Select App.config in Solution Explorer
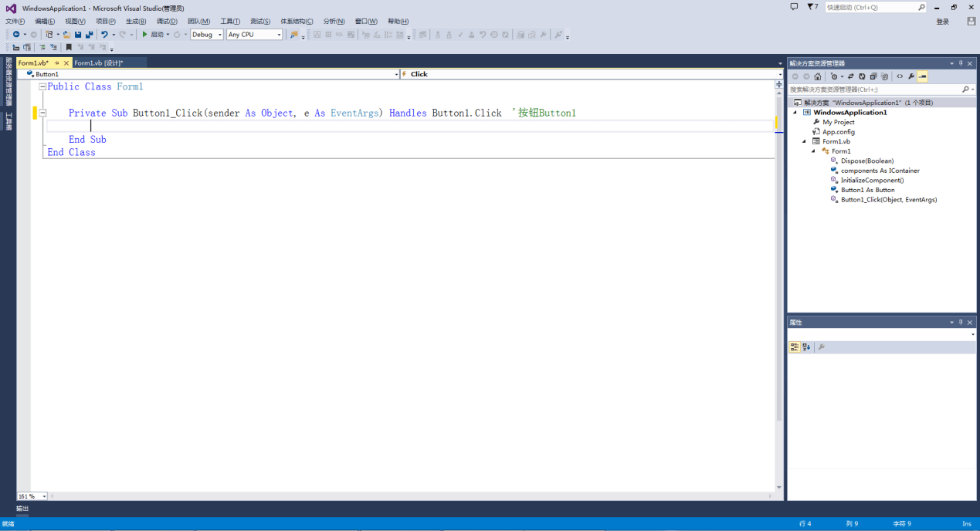Viewport: 980px width, 531px height. [839, 132]
